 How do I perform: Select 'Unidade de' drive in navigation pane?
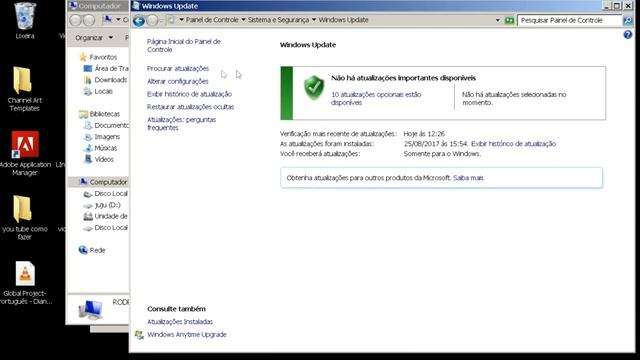click(111, 216)
